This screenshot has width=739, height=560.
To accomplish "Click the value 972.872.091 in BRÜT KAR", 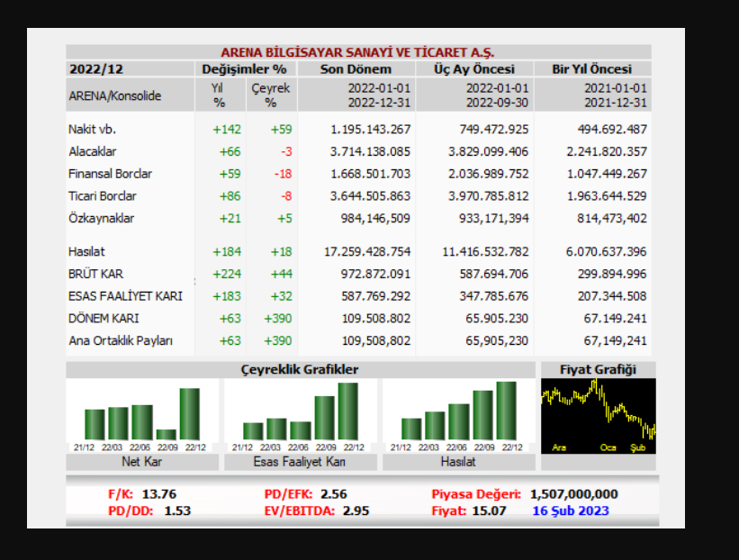I will point(375,274).
